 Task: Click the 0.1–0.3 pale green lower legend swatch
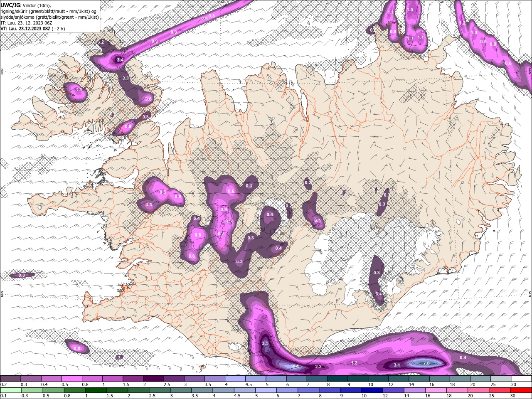click(x=10, y=390)
